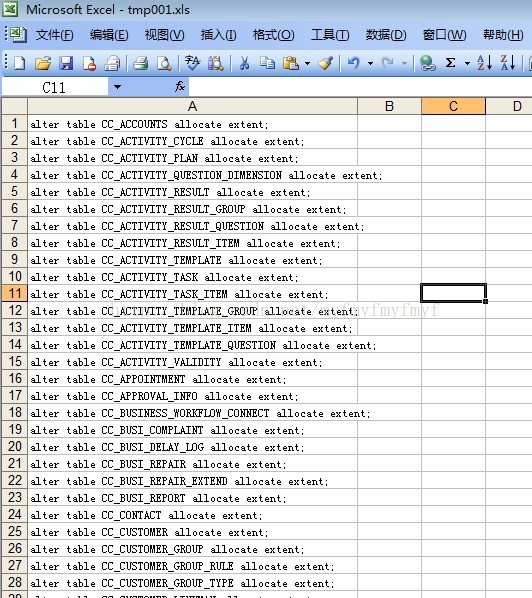Click Excel icon in title bar
Image resolution: width=532 pixels, height=598 pixels.
(x=10, y=9)
